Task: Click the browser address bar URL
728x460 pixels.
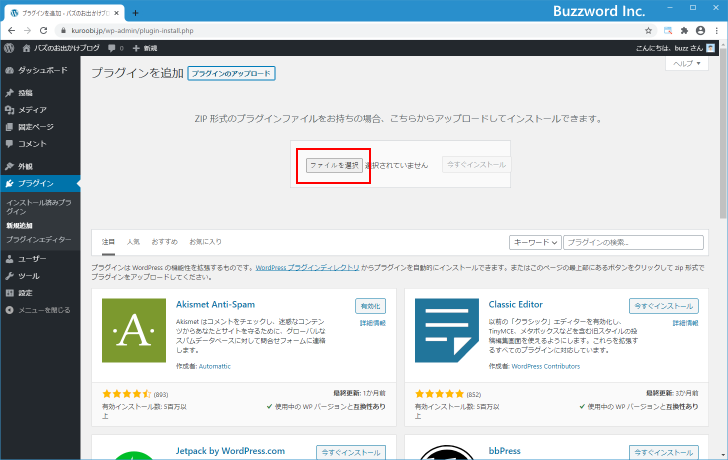Action: pyautogui.click(x=132, y=31)
